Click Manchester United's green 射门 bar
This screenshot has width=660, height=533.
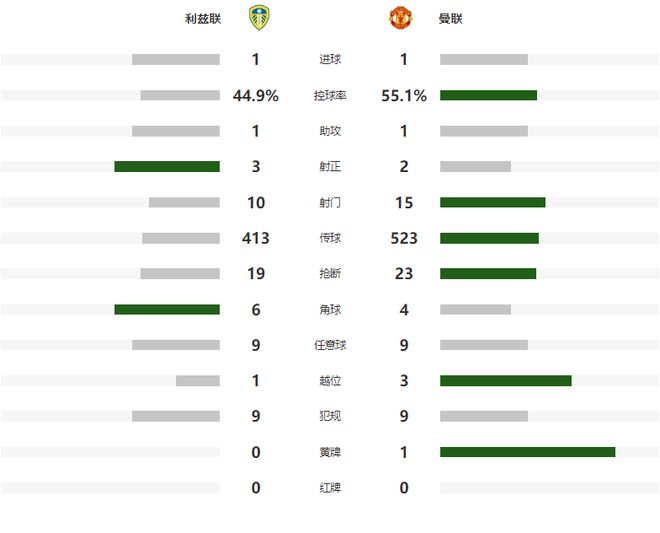click(x=492, y=203)
